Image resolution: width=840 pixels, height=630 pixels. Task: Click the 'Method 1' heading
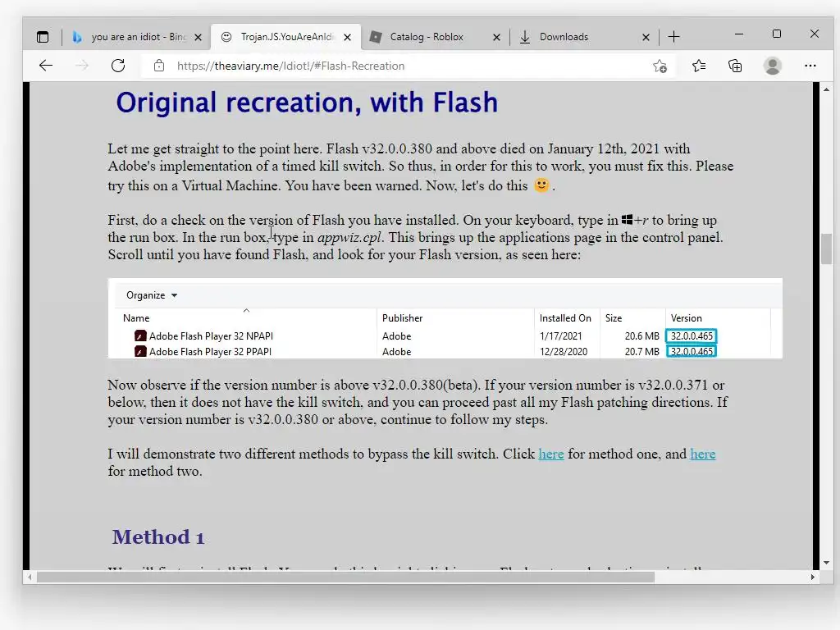(158, 536)
